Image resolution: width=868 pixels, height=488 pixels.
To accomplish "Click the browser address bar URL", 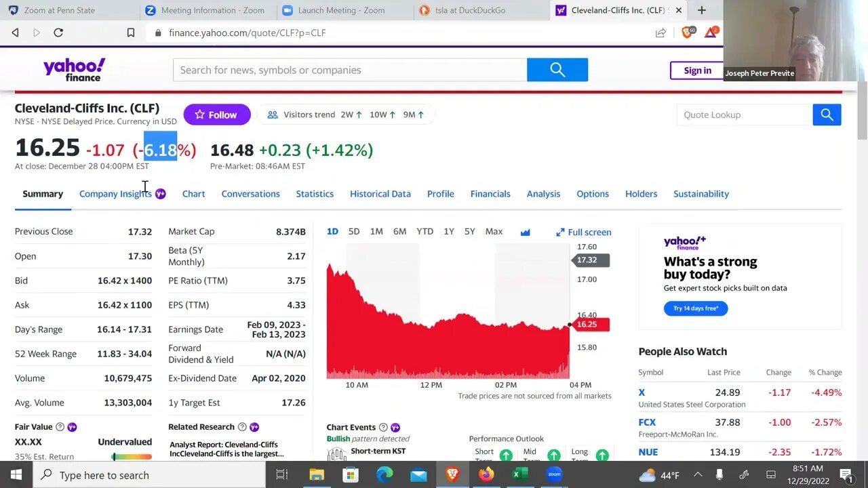I will (248, 33).
